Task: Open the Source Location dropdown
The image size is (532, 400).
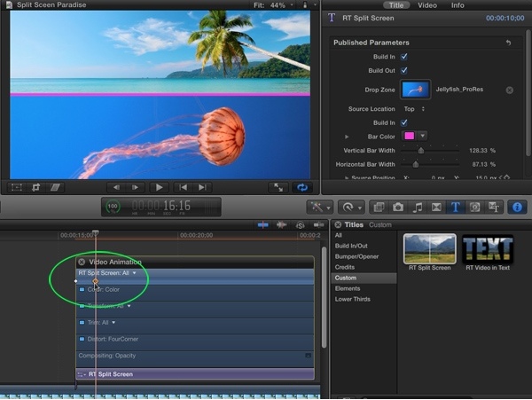Action: [x=414, y=109]
